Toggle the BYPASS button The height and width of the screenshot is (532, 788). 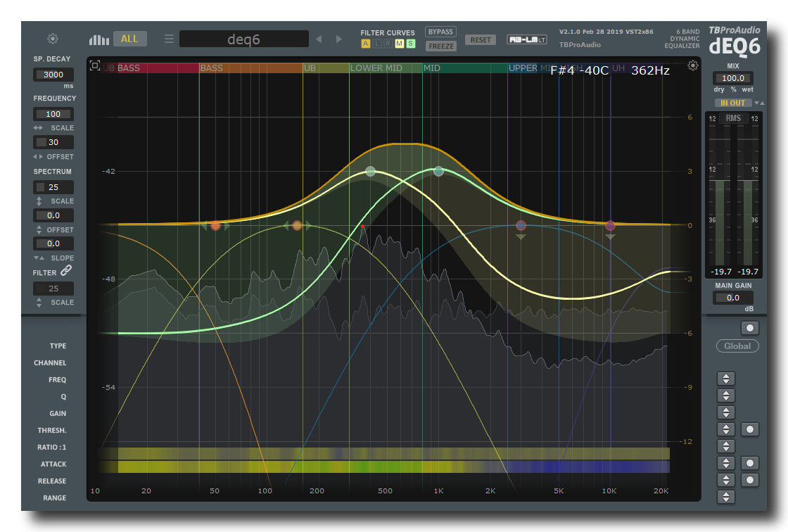click(440, 32)
